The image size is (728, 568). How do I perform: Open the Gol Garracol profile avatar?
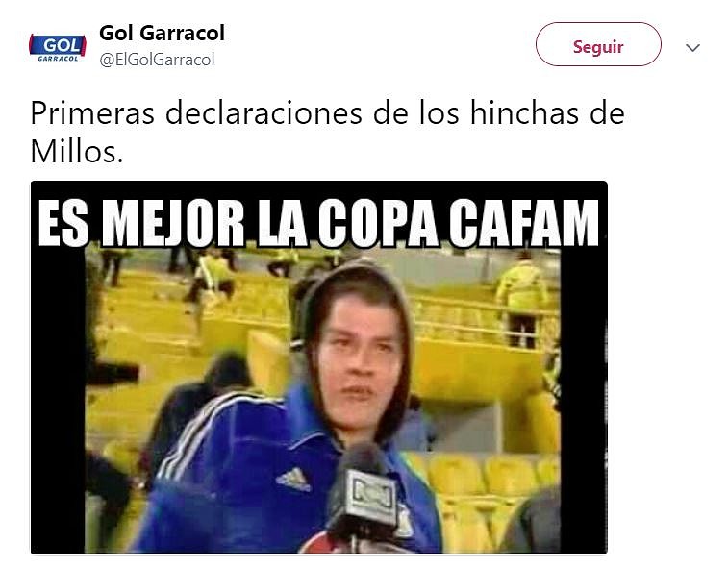pos(58,47)
